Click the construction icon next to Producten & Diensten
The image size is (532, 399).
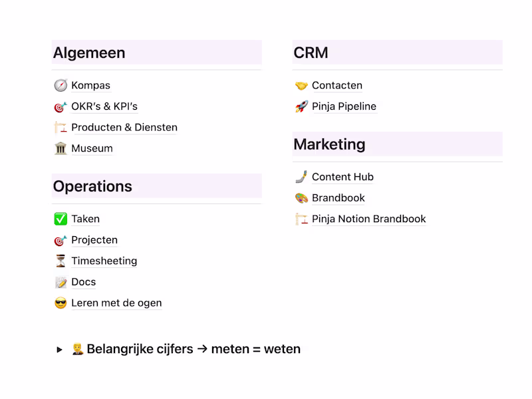tap(60, 127)
